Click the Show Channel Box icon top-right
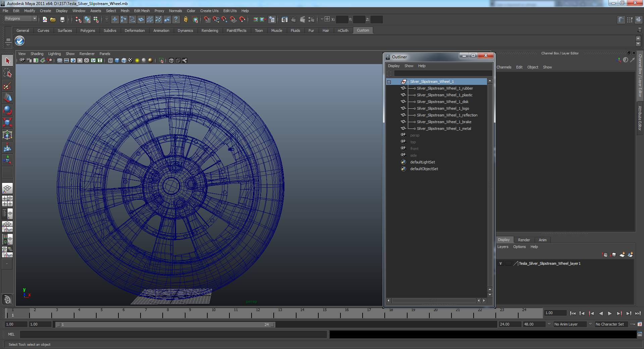Image resolution: width=644 pixels, height=349 pixels. pos(638,20)
